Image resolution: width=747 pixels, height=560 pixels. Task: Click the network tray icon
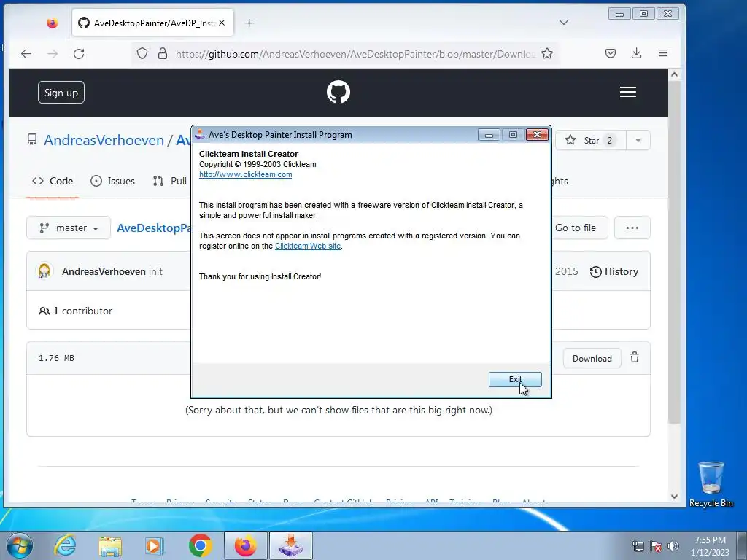click(x=638, y=546)
